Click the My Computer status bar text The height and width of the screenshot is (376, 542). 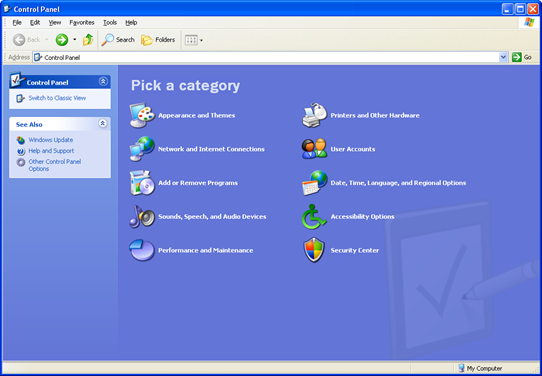[x=484, y=368]
